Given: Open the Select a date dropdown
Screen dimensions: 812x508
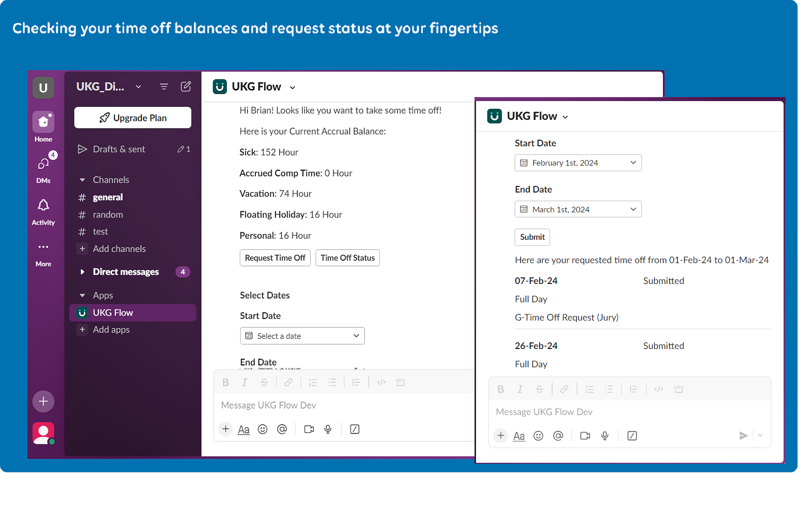Looking at the screenshot, I should pos(302,336).
